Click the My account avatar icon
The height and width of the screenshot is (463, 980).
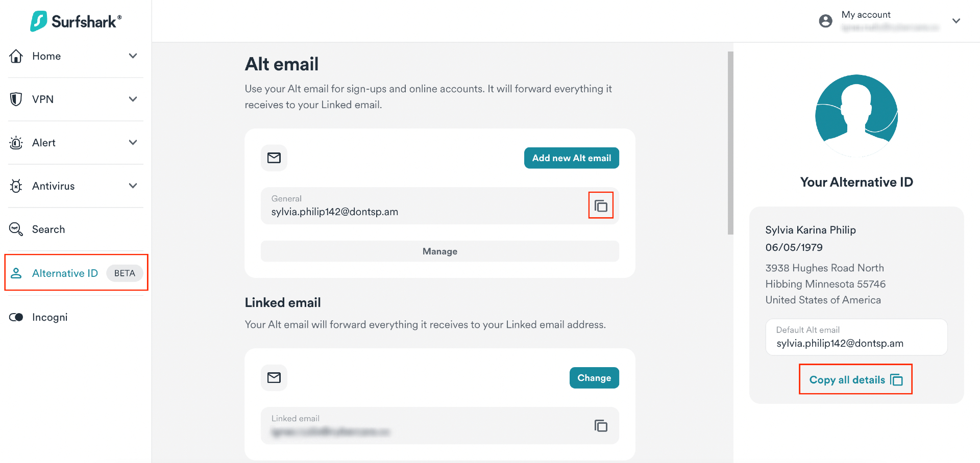click(x=825, y=21)
